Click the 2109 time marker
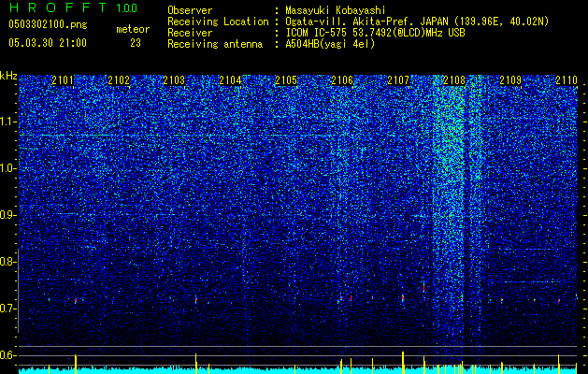 [x=510, y=80]
